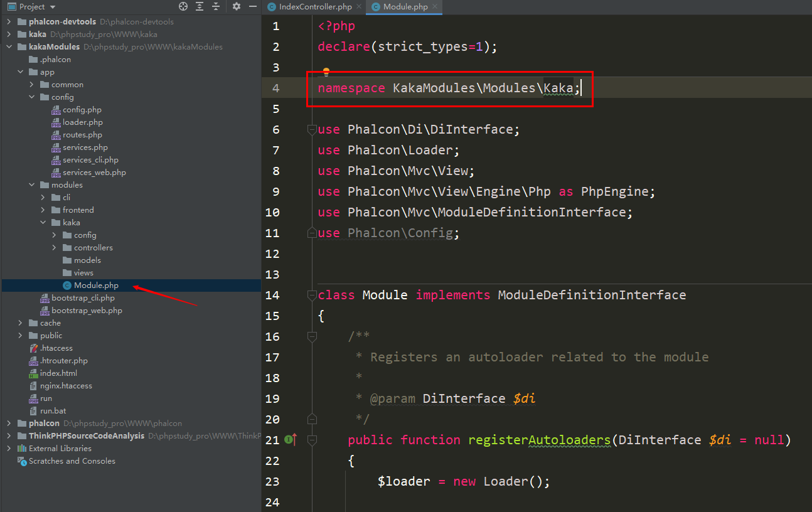Expand ThinkPHPSourceCodeAnalysis project node
This screenshot has height=512, width=812.
pyautogui.click(x=9, y=435)
